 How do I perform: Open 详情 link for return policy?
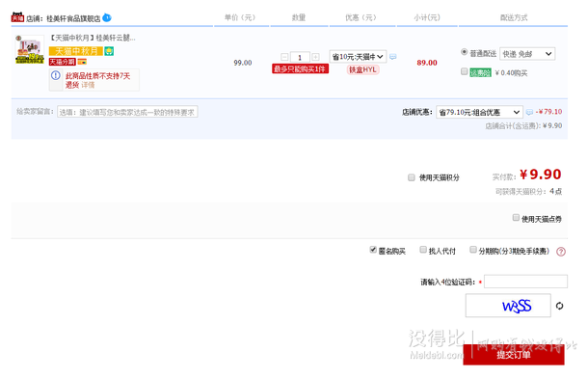click(x=88, y=86)
